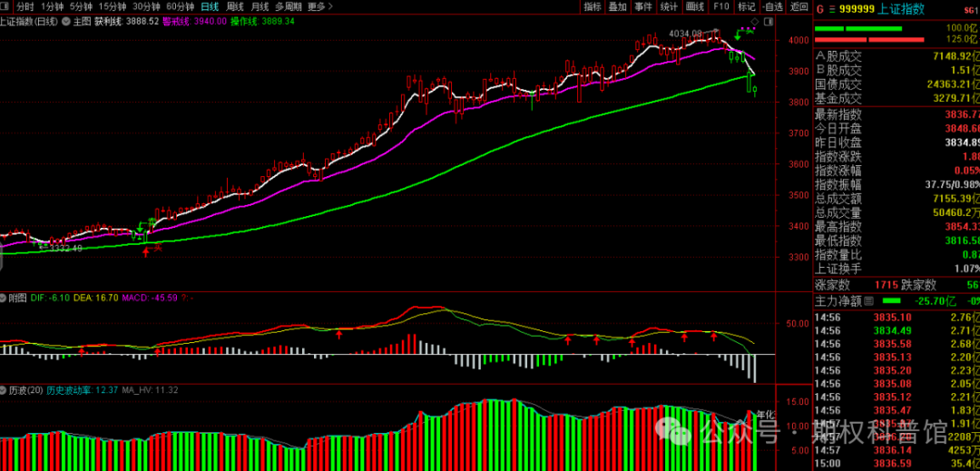This screenshot has width=980, height=471.
Task: Click the red G icon in quote header
Action: (819, 9)
